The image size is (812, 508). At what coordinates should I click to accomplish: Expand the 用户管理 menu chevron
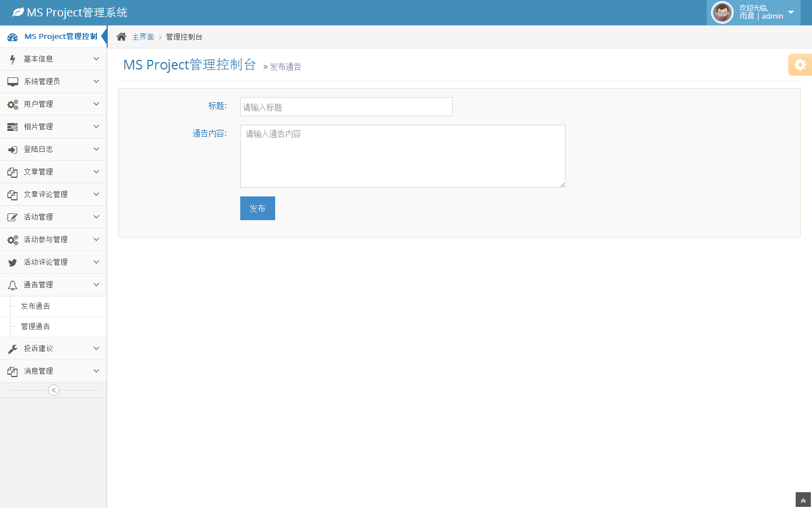[x=96, y=104]
